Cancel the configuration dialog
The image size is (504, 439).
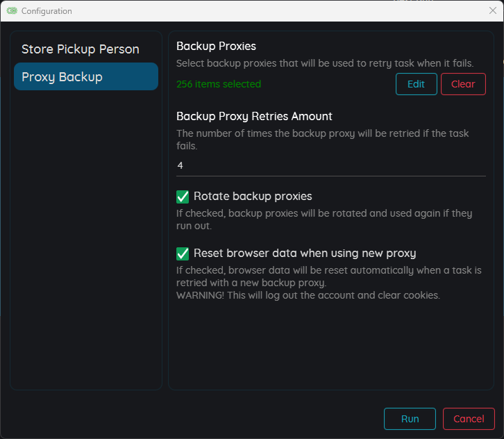(x=469, y=419)
